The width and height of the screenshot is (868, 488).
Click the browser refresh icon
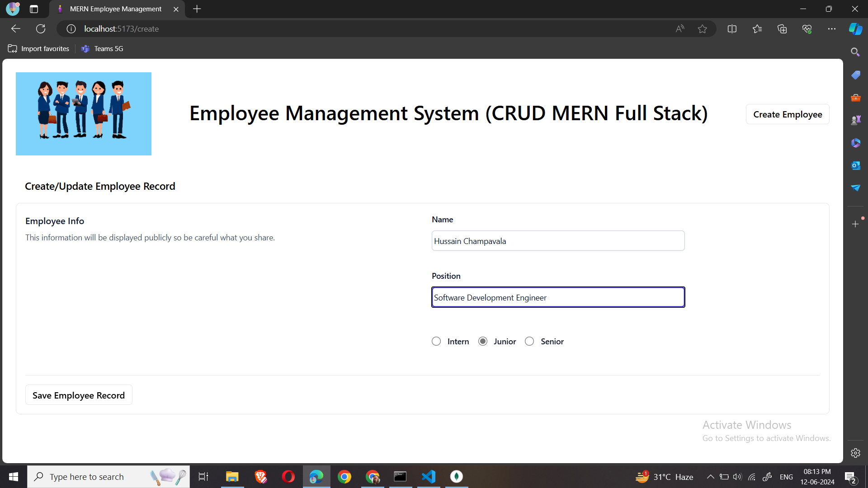click(41, 29)
